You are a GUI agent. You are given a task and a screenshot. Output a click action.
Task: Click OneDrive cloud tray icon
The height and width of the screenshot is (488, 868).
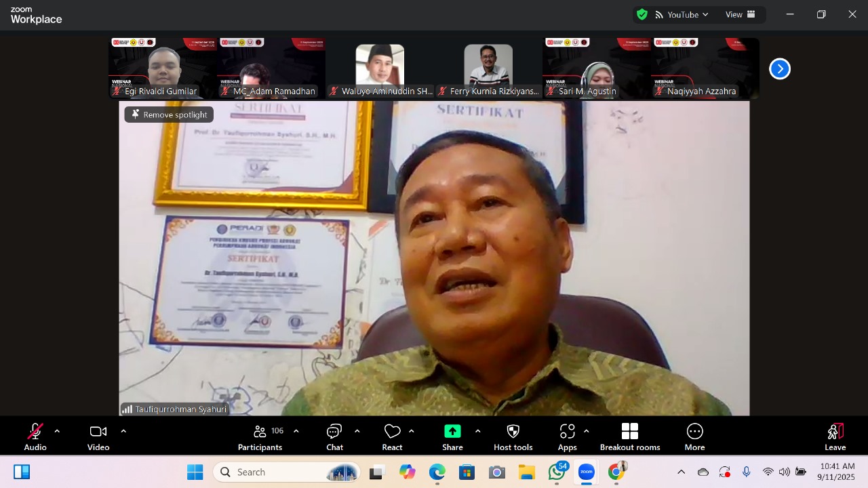point(703,472)
